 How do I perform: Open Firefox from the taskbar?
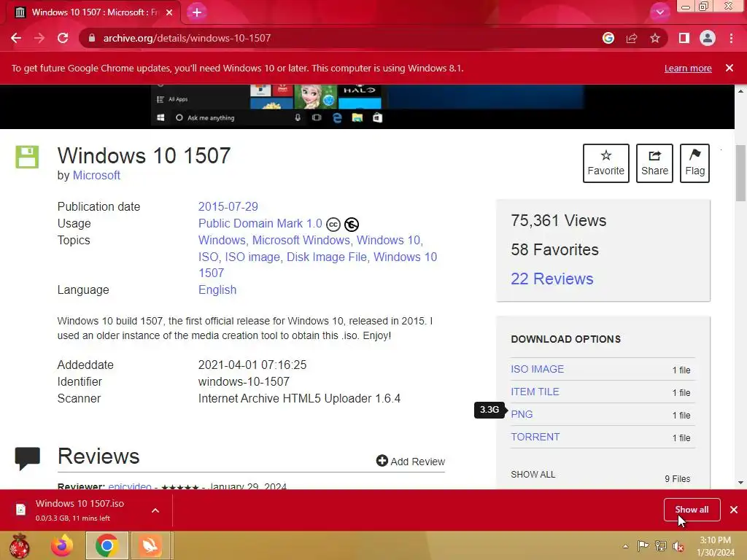[x=62, y=545]
